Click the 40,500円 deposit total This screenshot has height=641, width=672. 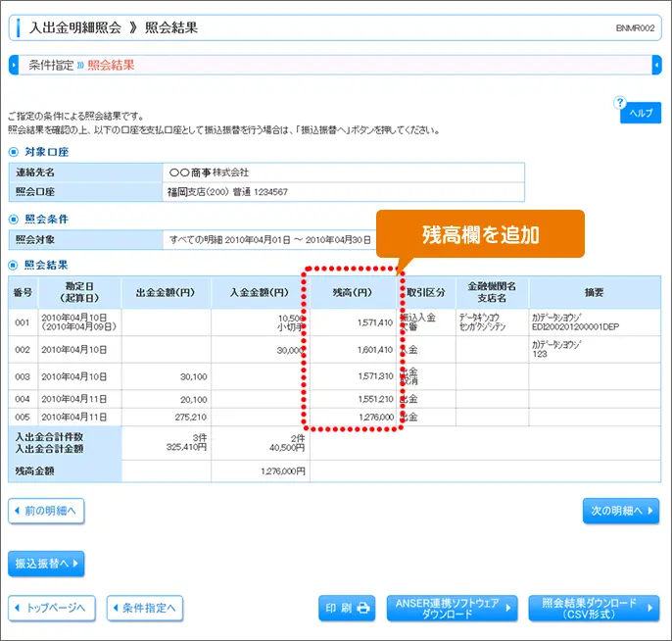click(287, 448)
